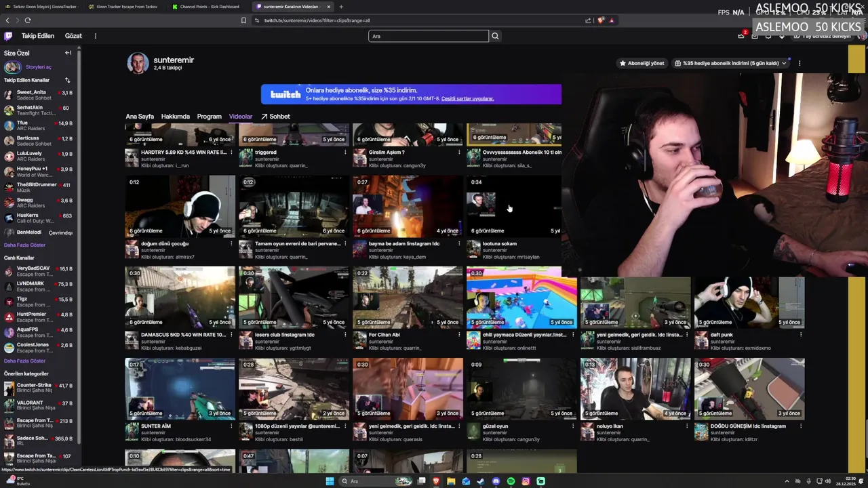Play the 'For Cihan Abi' clip thumbnail
This screenshot has height=488, width=868.
(408, 298)
